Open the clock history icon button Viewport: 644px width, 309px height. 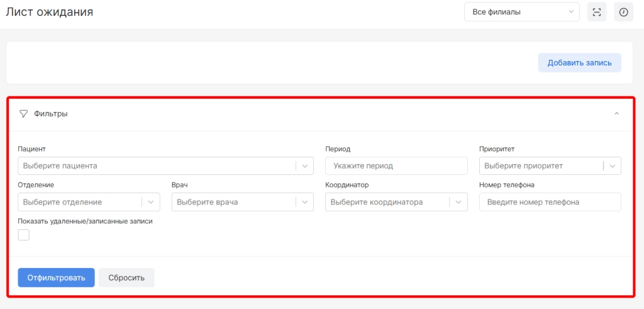pyautogui.click(x=623, y=12)
